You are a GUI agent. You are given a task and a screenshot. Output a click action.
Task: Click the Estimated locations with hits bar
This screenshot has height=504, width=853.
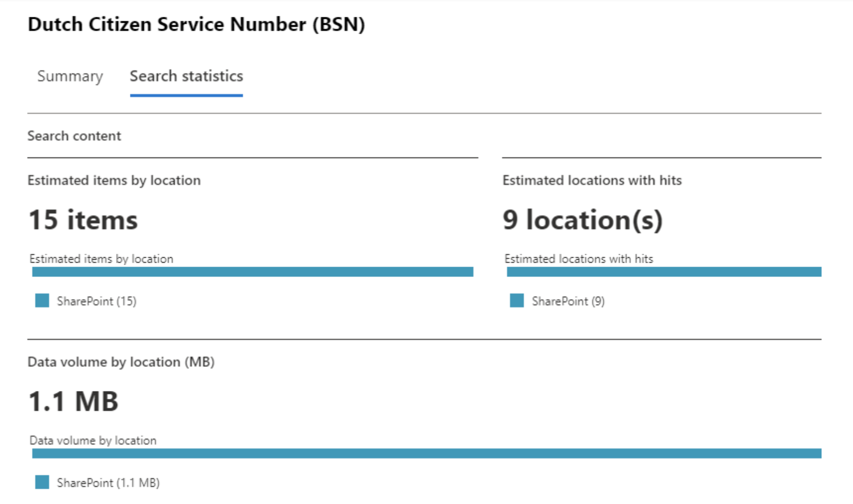pos(664,272)
